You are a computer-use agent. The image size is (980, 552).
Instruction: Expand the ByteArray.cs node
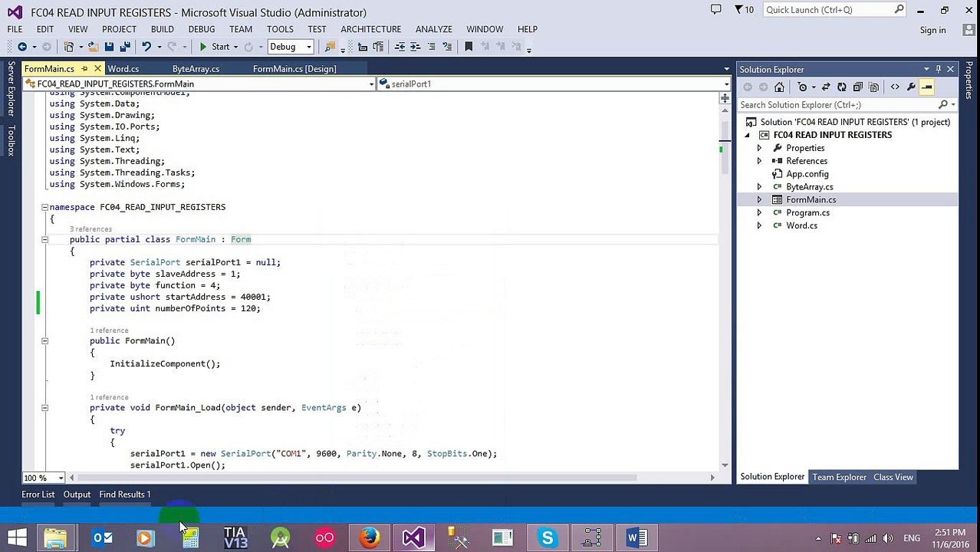click(759, 187)
